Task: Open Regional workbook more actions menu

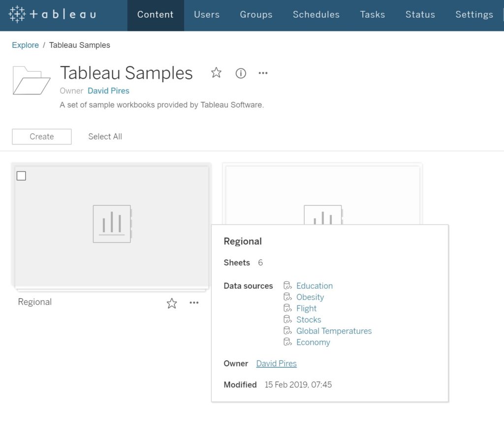Action: [x=194, y=303]
